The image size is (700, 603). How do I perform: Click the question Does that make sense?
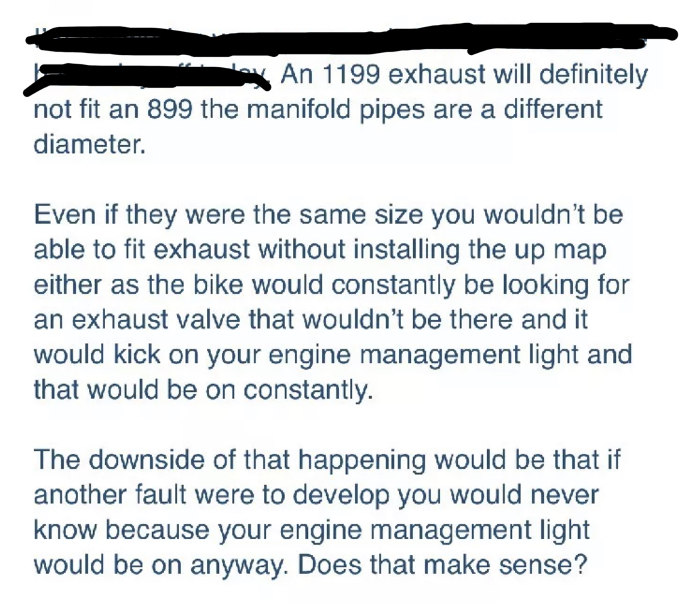click(x=442, y=565)
